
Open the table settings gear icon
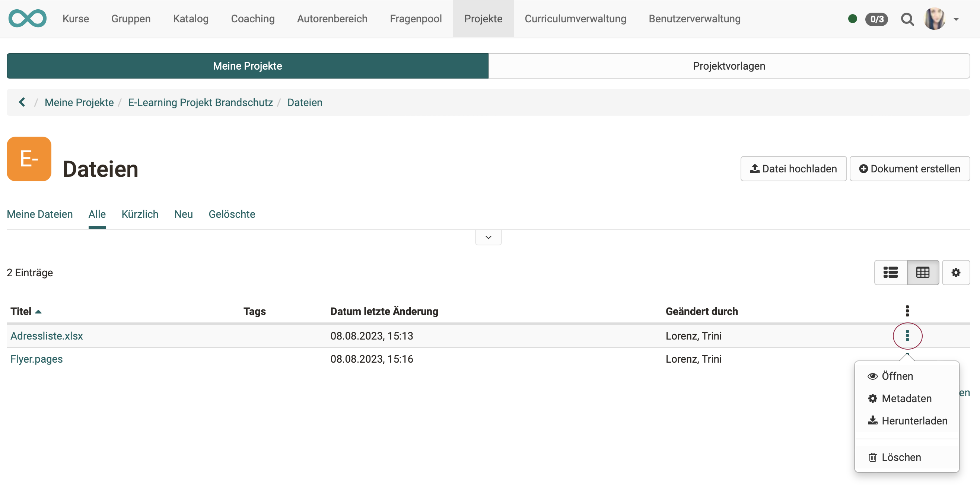956,273
